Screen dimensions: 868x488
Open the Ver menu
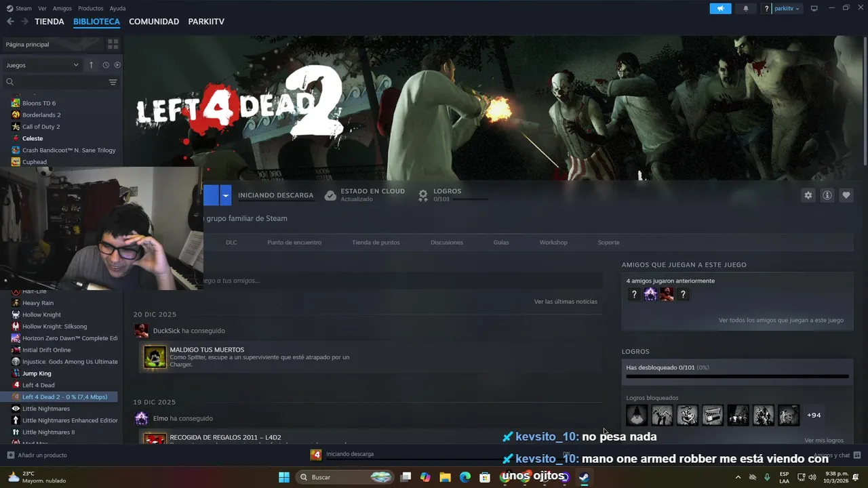point(42,8)
